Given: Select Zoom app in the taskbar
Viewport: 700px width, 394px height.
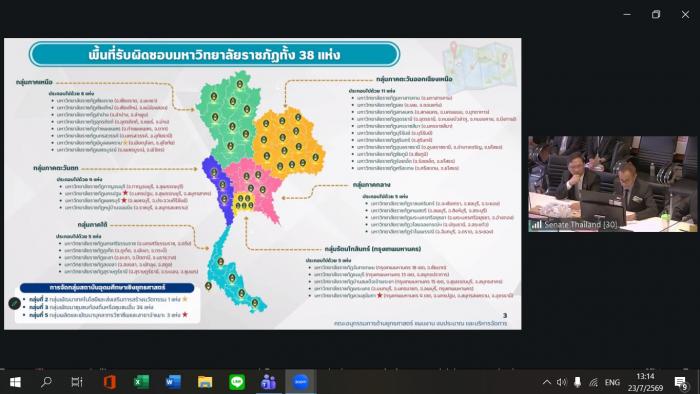Looking at the screenshot, I should click(300, 382).
